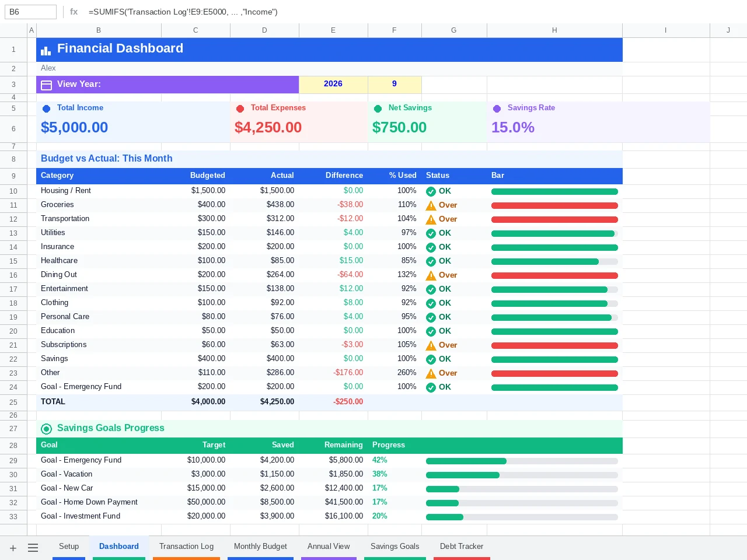Click the Goal - Vacation row label
The height and width of the screenshot is (560, 747).
[x=67, y=474]
